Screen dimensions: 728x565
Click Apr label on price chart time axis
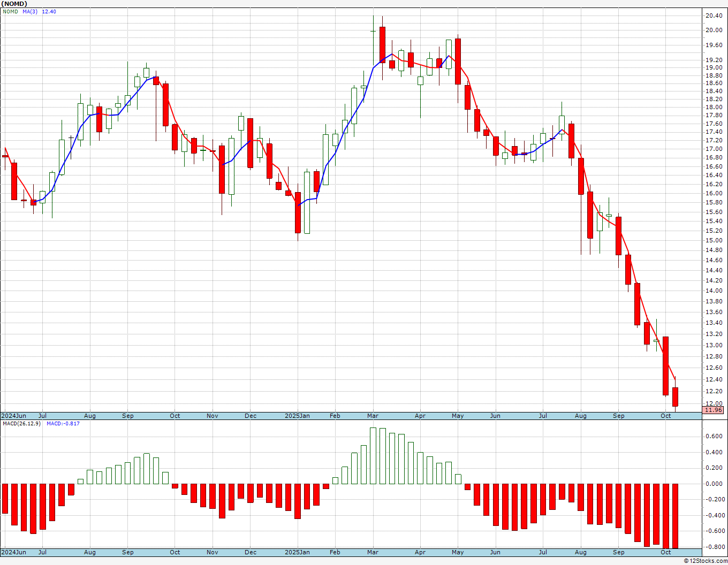(420, 416)
